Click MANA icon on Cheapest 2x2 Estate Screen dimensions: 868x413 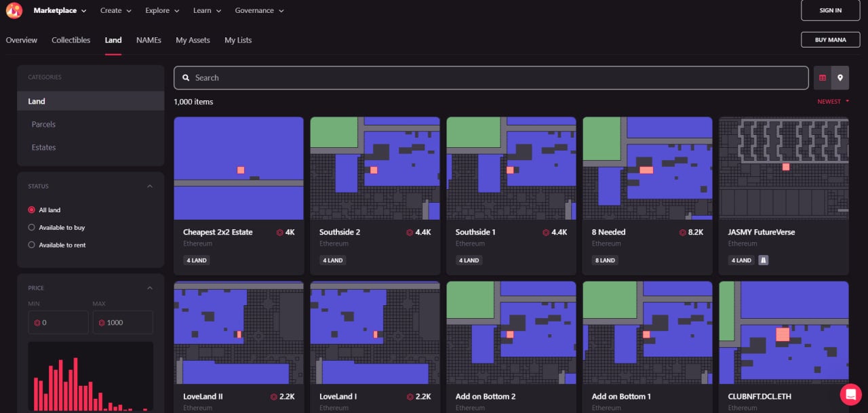(x=279, y=232)
